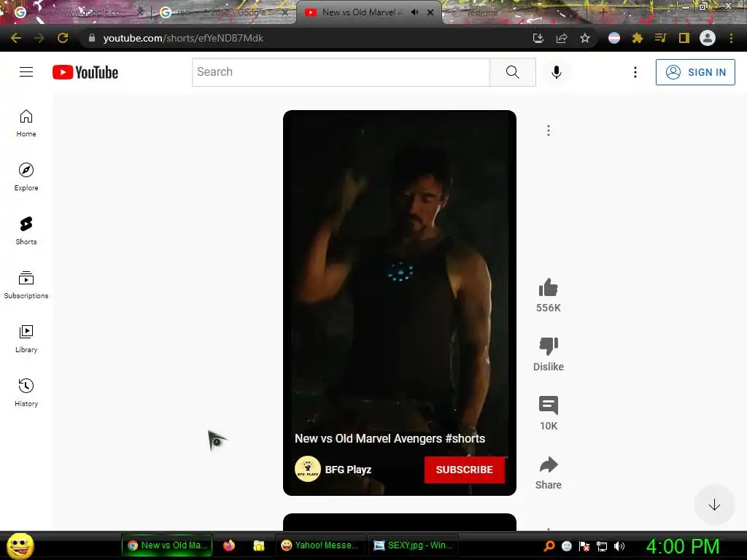Open Chrome three-dot menu
The height and width of the screenshot is (560, 747).
tap(731, 38)
